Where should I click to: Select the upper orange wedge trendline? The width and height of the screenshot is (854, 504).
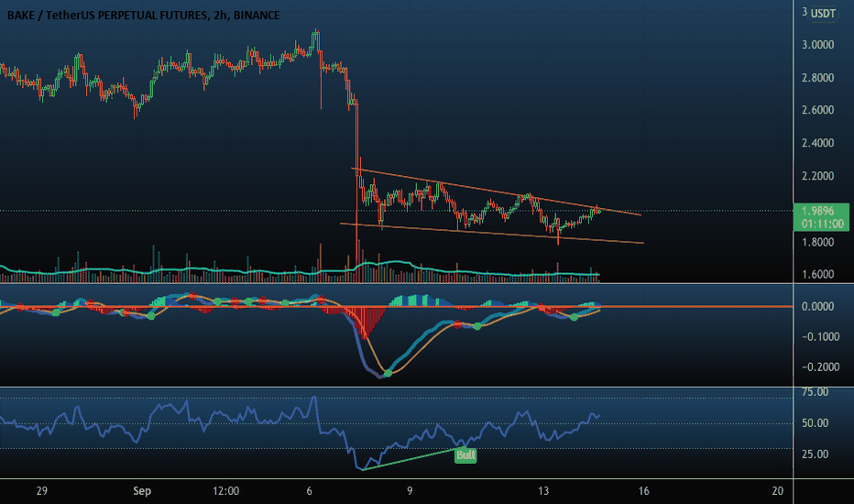tap(496, 192)
